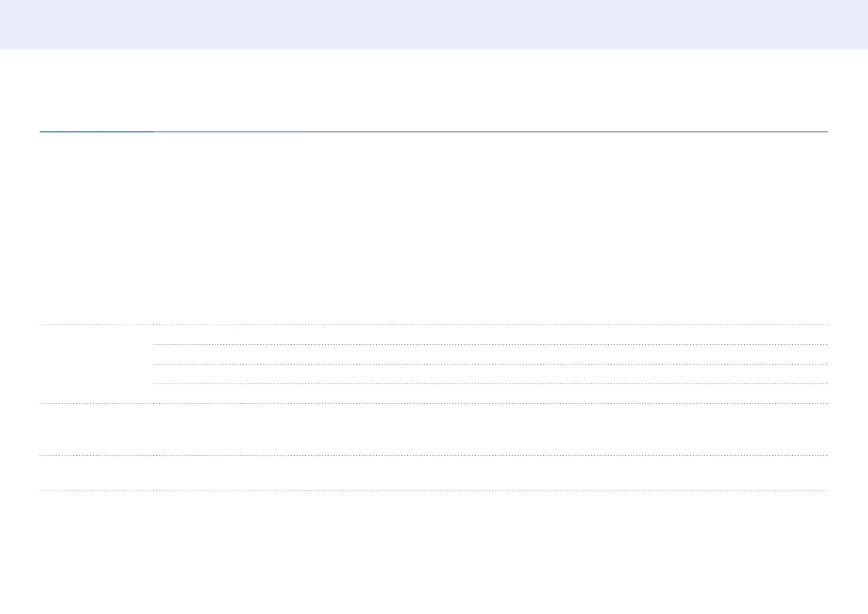Click left column of the tall empty row
The image size is (868, 614).
96,429
